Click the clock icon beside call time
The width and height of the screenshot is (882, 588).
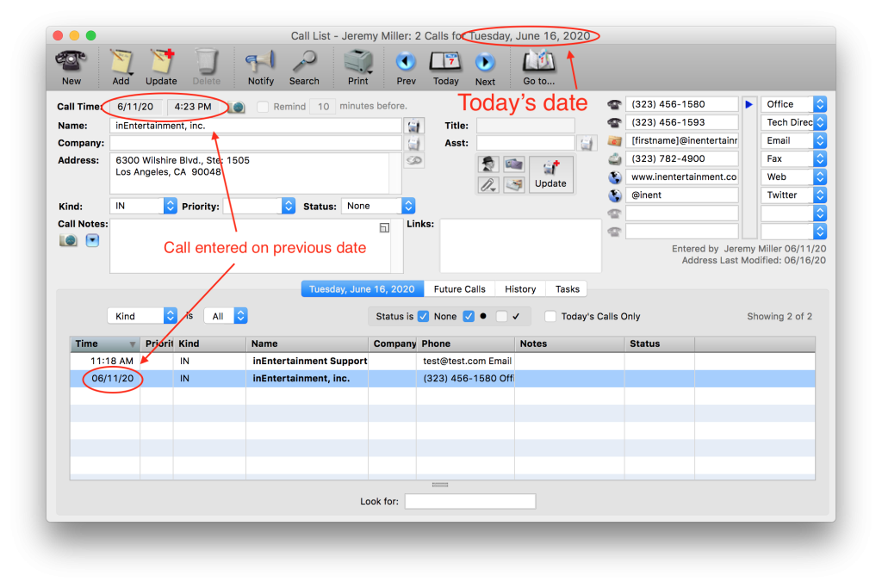pos(237,107)
